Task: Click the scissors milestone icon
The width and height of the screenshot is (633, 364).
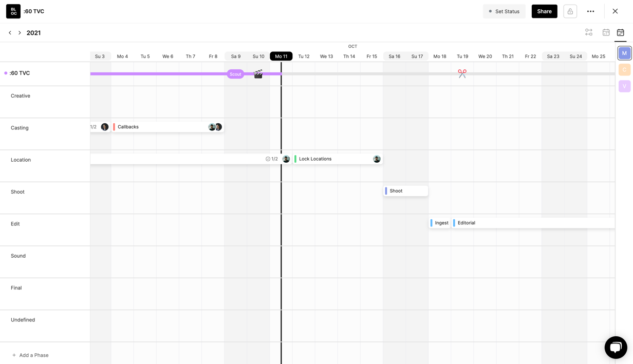Action: pyautogui.click(x=462, y=74)
